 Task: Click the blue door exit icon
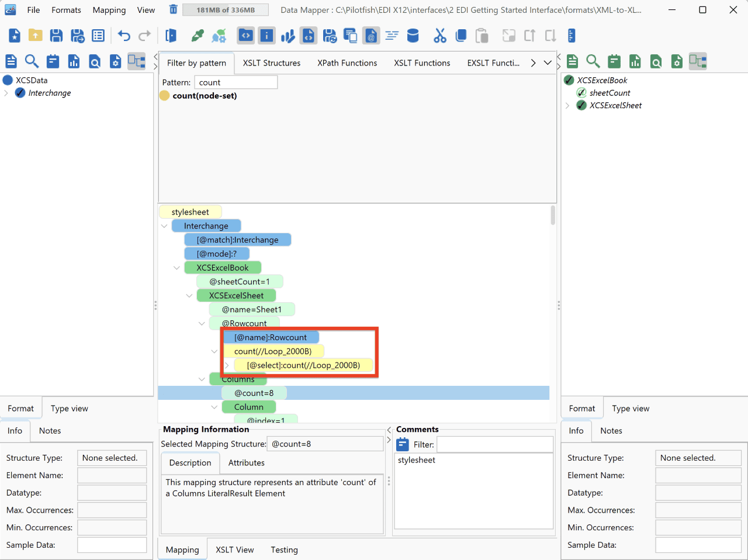point(171,36)
